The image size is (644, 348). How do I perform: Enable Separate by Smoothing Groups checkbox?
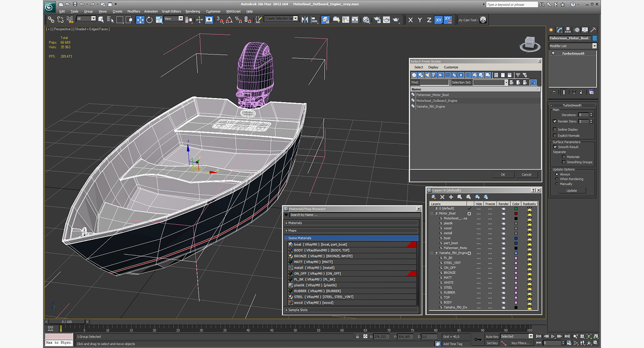[563, 162]
